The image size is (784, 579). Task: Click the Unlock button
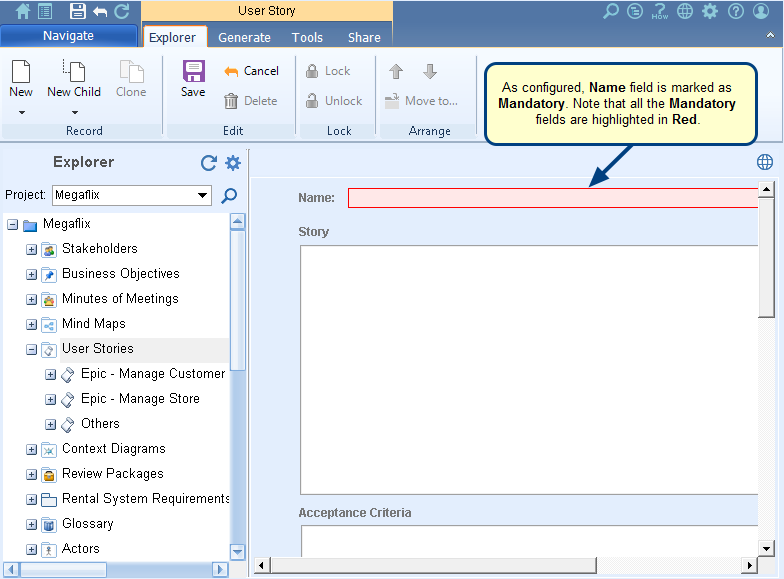coord(334,101)
